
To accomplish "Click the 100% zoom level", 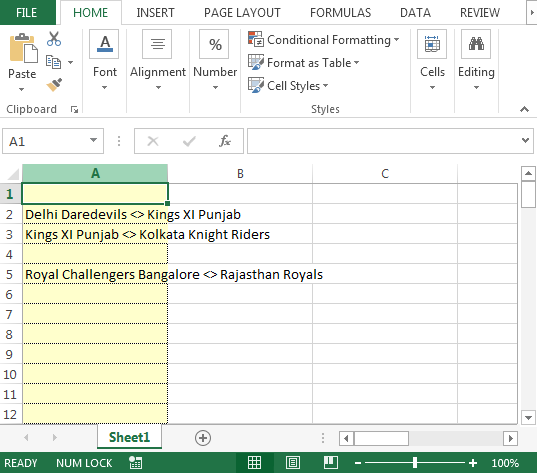I will [505, 463].
